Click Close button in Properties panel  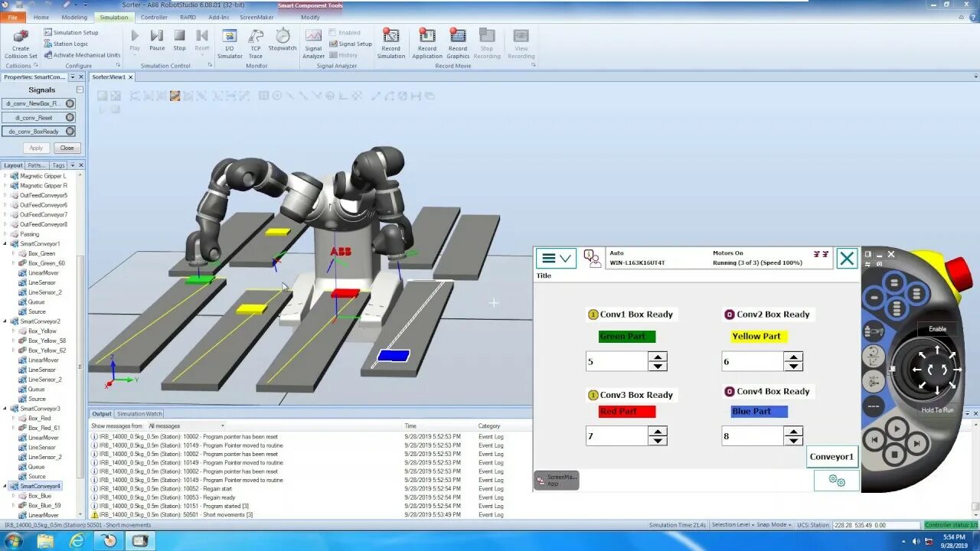[x=67, y=148]
